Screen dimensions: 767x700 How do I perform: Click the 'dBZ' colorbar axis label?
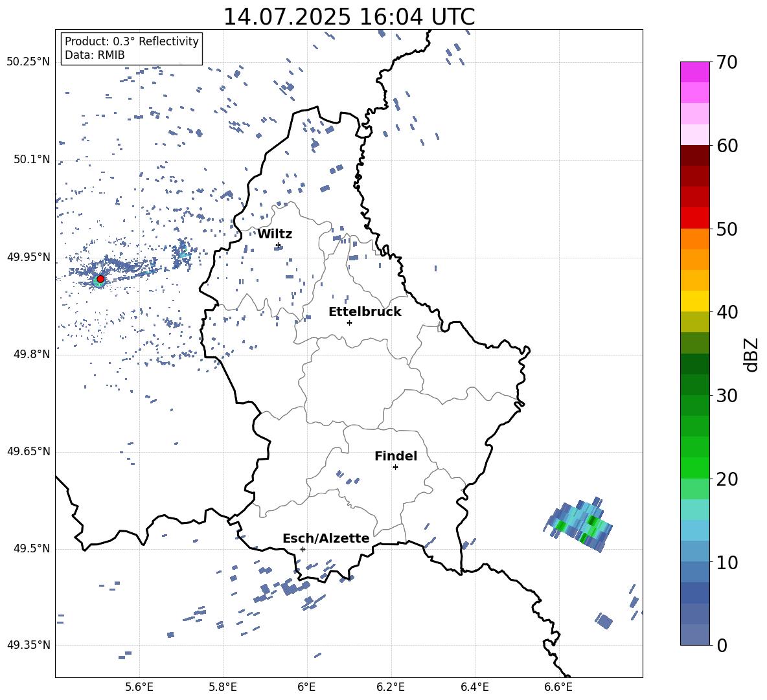[751, 354]
